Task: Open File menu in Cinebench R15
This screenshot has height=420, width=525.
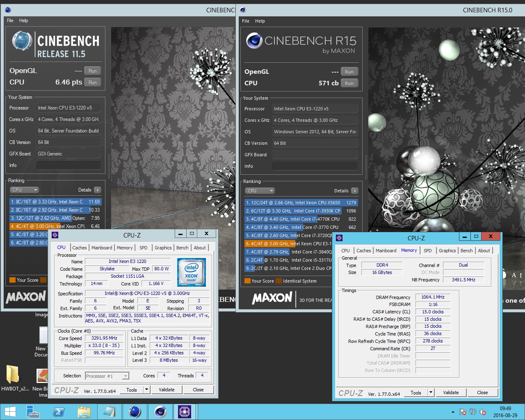Action: coord(246,21)
